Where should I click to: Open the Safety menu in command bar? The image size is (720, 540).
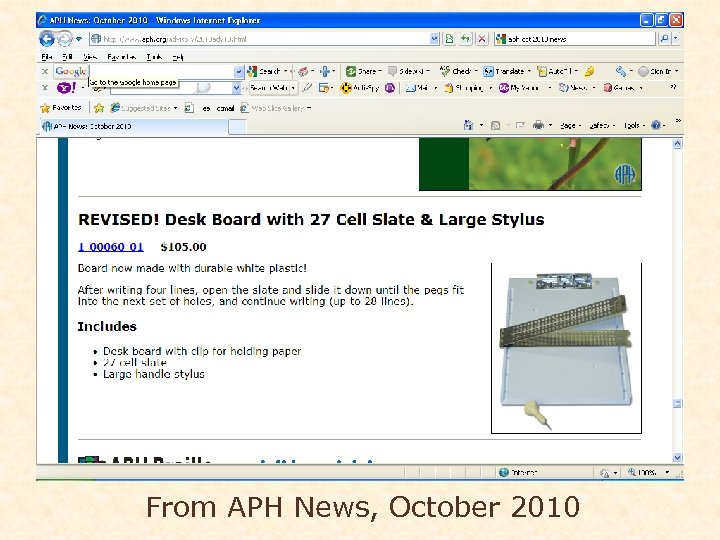[x=602, y=125]
